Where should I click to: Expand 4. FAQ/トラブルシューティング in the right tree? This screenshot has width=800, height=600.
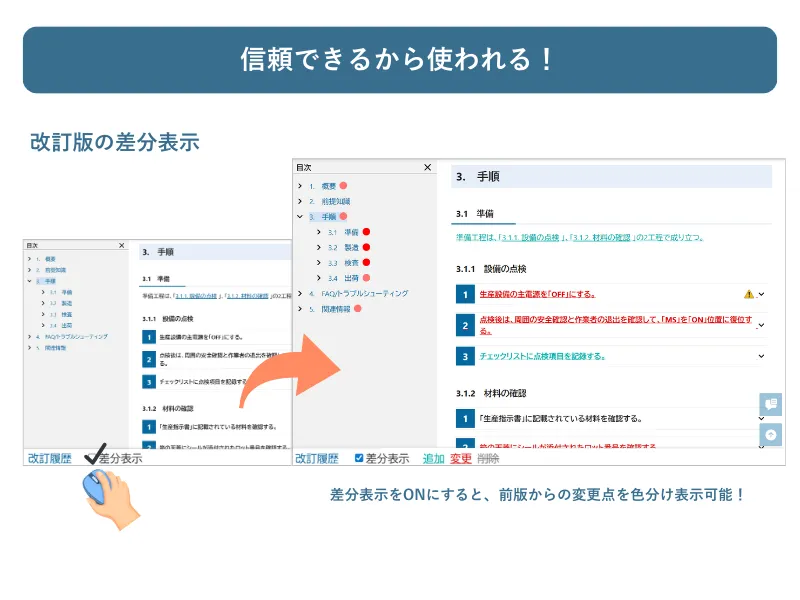300,294
